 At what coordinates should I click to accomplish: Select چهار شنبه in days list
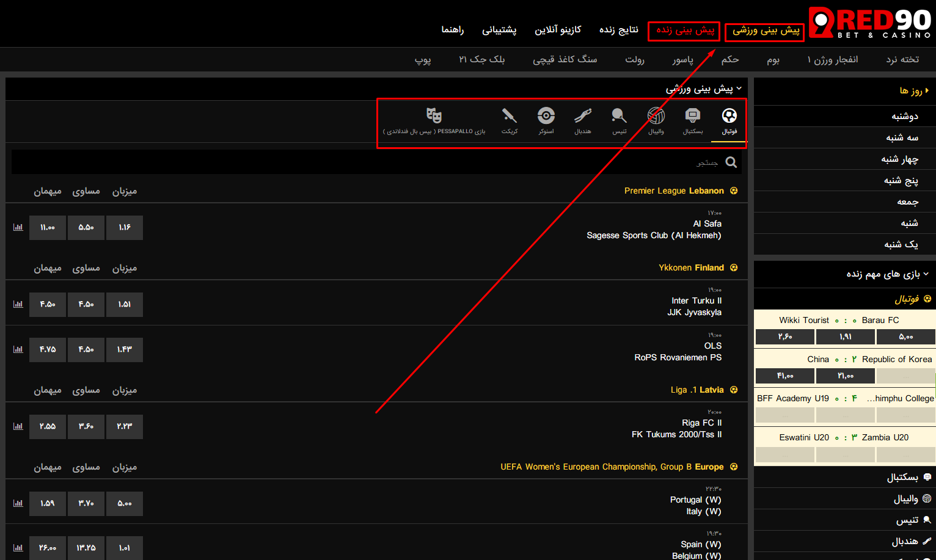(844, 159)
